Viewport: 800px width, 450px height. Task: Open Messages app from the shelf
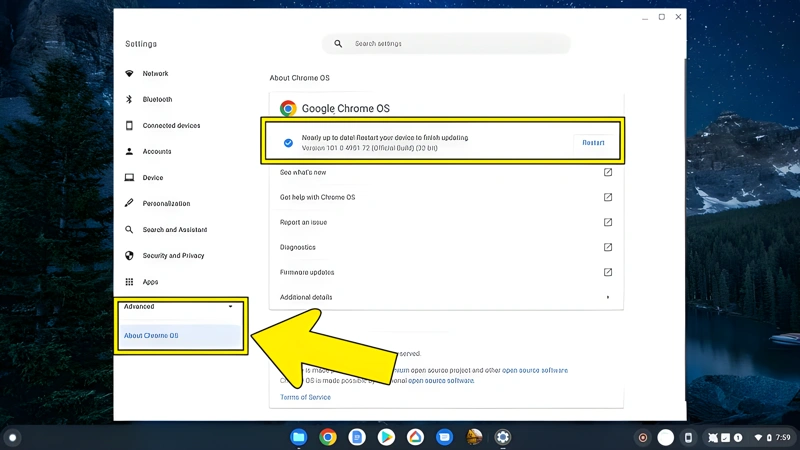tap(444, 437)
